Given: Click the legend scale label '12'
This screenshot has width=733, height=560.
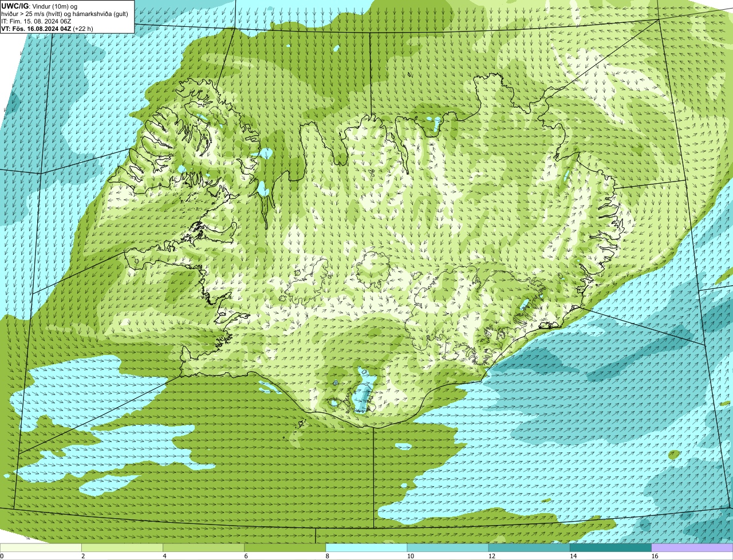Looking at the screenshot, I should click(x=491, y=556).
